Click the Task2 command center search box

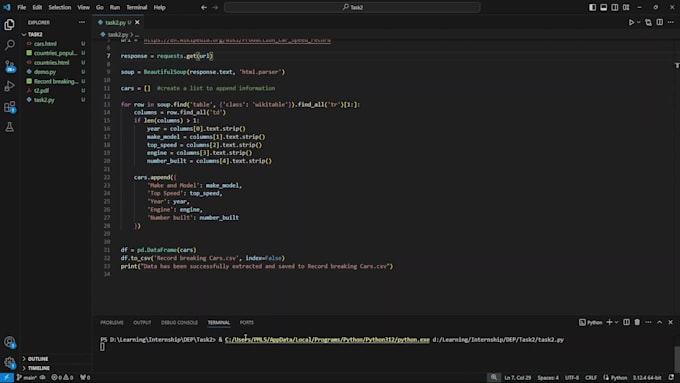coord(352,7)
